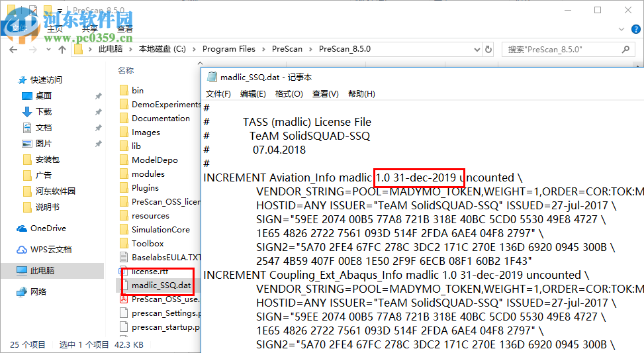Viewport: 644px width, 353px height.
Task: Open 文档 in quick access
Action: (44, 128)
